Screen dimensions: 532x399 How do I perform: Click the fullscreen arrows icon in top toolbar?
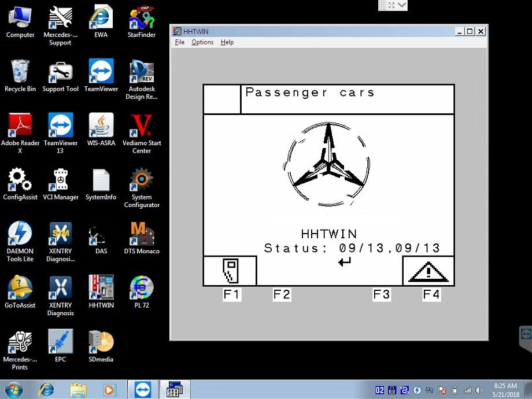[391, 5]
